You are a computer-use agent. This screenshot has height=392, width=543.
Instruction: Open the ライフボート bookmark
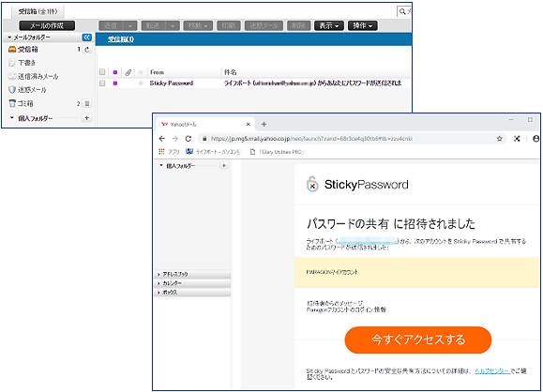point(213,152)
